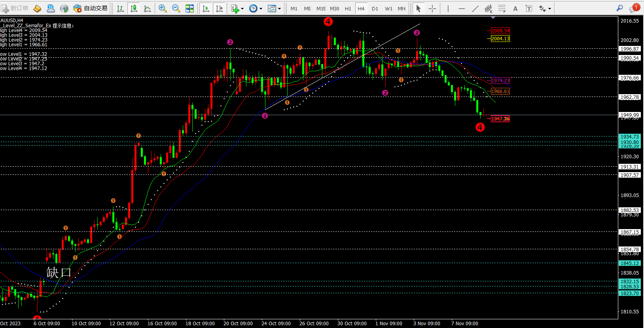The width and height of the screenshot is (644, 328).
Task: Toggle chart shift button
Action: [x=220, y=8]
